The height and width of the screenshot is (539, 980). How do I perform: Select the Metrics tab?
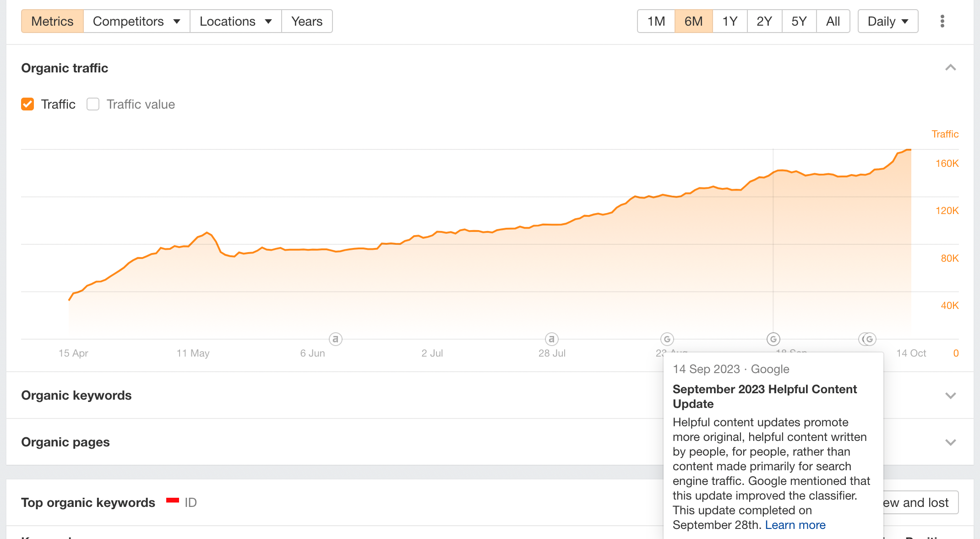[52, 21]
